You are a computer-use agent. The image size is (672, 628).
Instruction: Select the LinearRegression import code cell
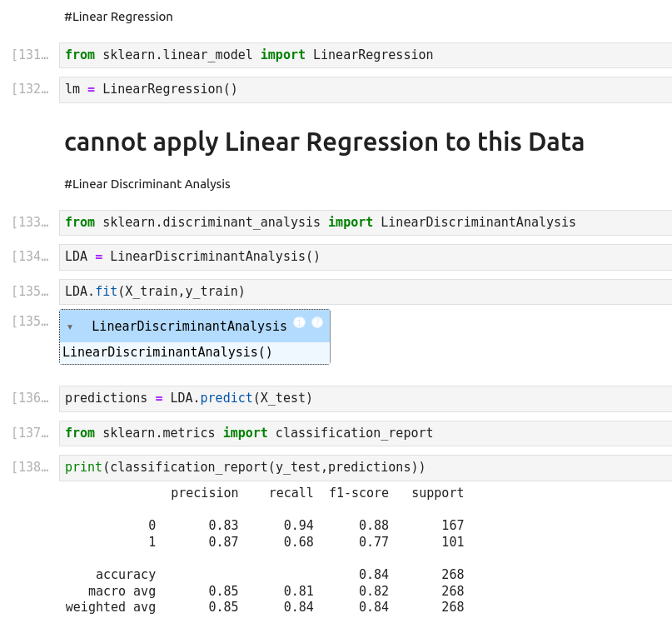365,55
